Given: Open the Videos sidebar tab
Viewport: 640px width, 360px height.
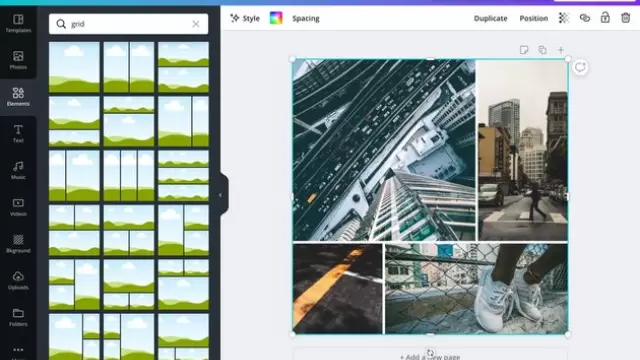Looking at the screenshot, I should (x=18, y=207).
